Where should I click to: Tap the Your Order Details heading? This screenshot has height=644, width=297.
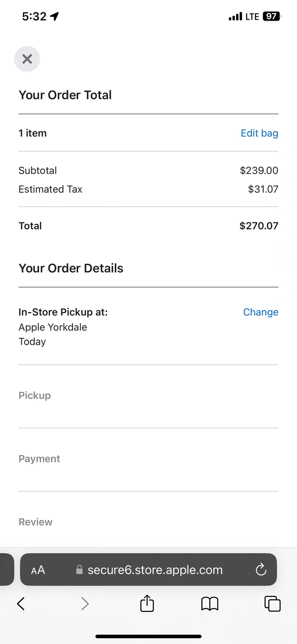[x=71, y=268]
